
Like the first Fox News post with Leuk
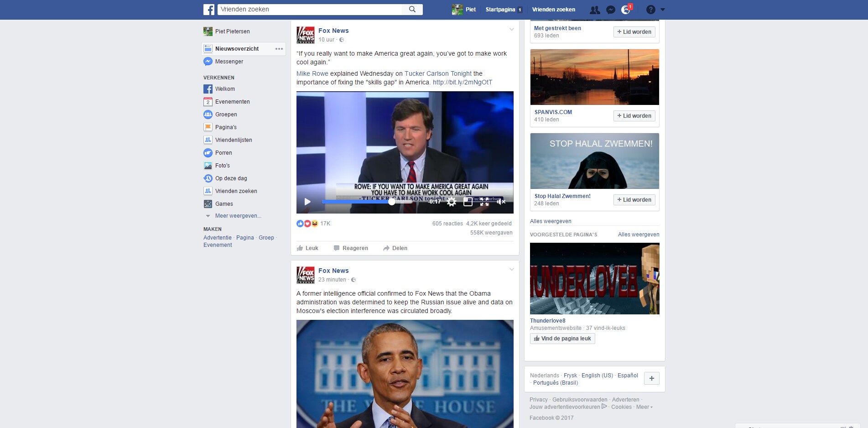click(x=307, y=248)
